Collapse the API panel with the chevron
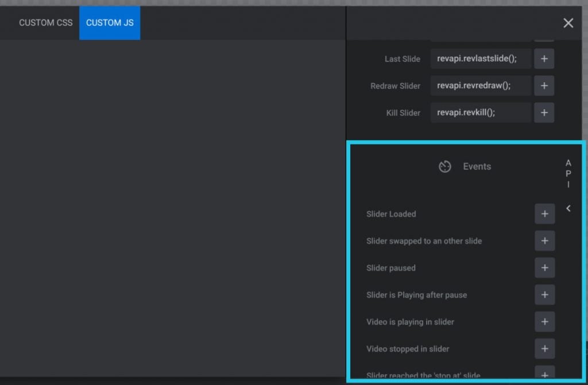The height and width of the screenshot is (385, 588). click(568, 208)
